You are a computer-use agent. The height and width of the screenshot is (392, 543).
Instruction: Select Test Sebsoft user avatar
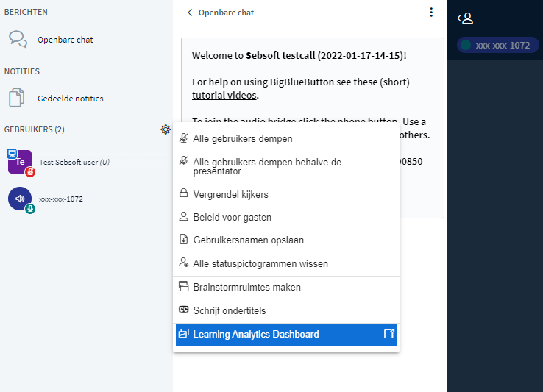(x=20, y=162)
